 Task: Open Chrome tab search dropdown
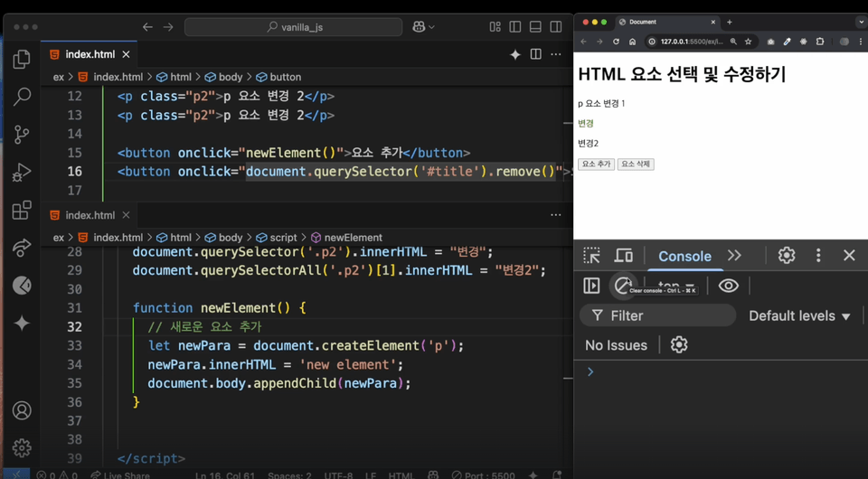(861, 22)
